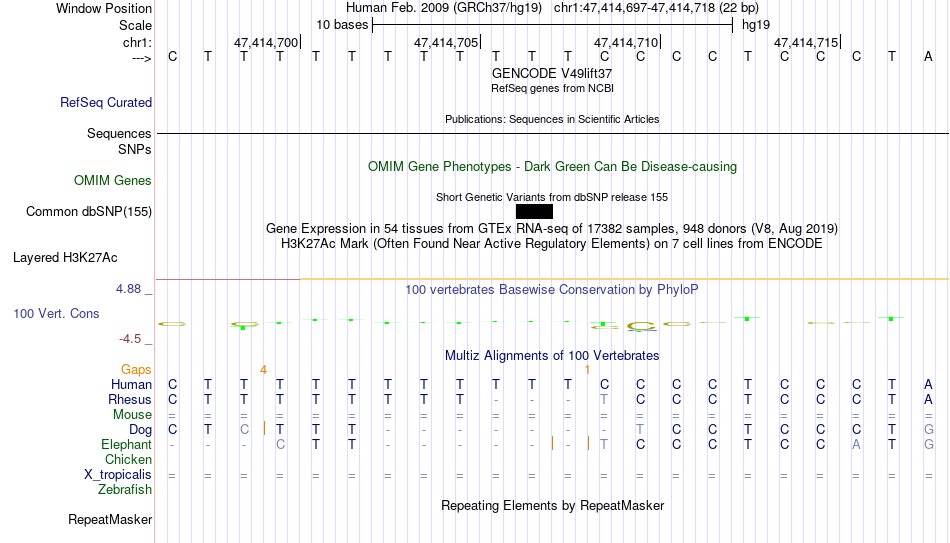The height and width of the screenshot is (543, 950).
Task: Select the Zebrafish species row label
Action: tap(125, 490)
